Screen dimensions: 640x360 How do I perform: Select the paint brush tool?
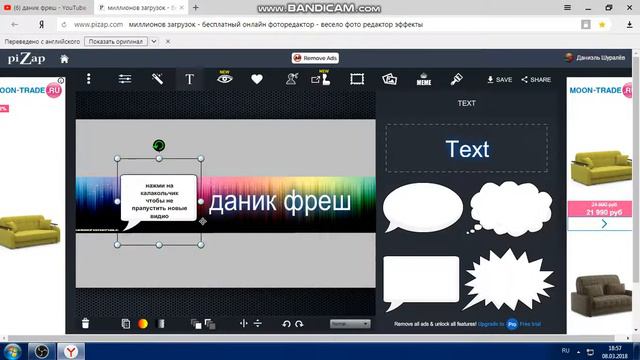456,79
